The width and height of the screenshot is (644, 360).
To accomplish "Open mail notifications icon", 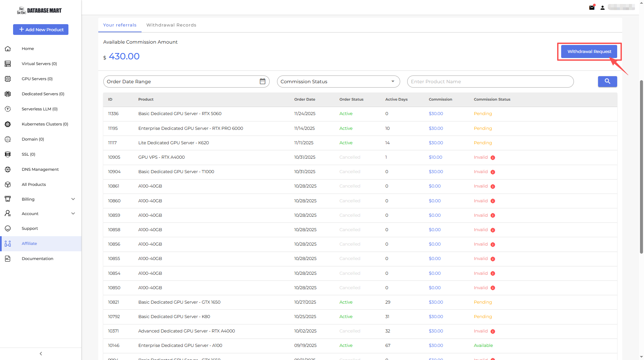I will click(x=592, y=7).
